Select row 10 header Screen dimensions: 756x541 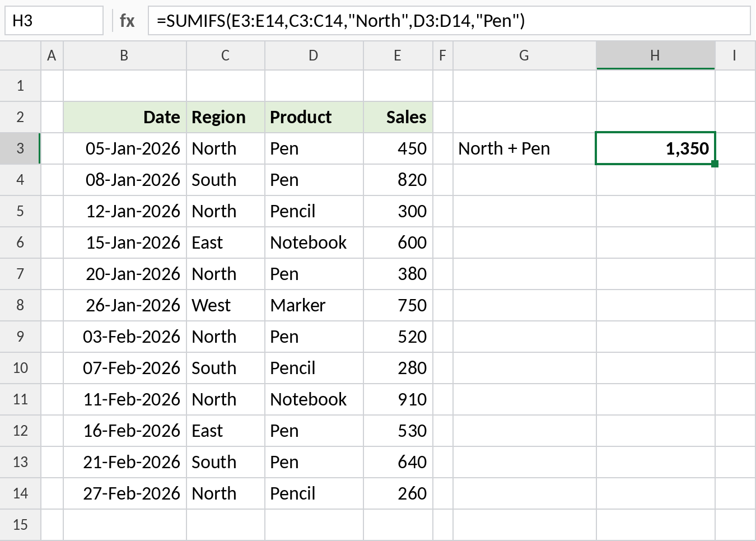click(20, 368)
